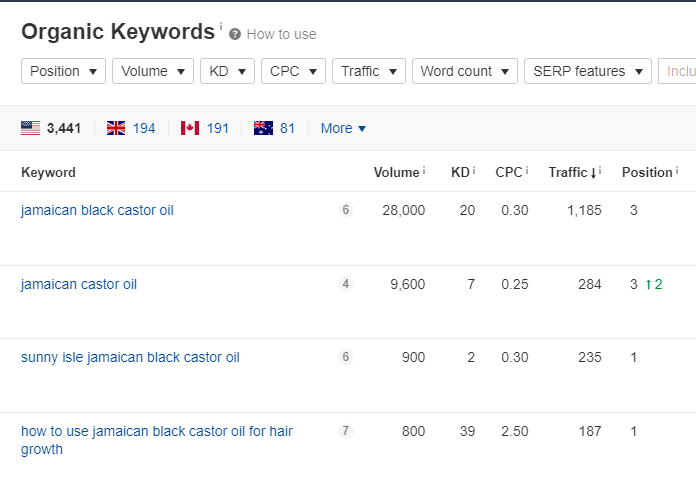696x483 pixels.
Task: Switch to Canada results 191
Action: point(218,128)
